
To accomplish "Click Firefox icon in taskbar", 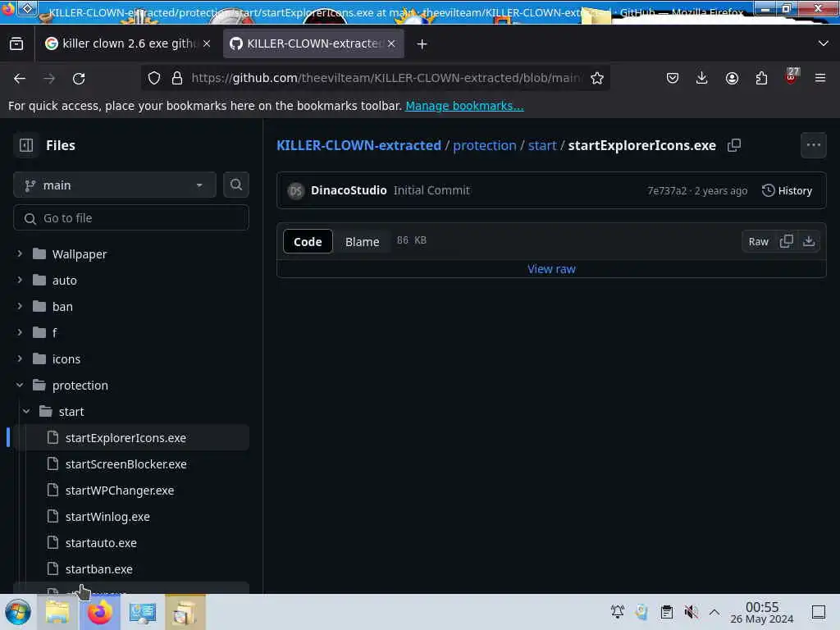I will (x=100, y=612).
